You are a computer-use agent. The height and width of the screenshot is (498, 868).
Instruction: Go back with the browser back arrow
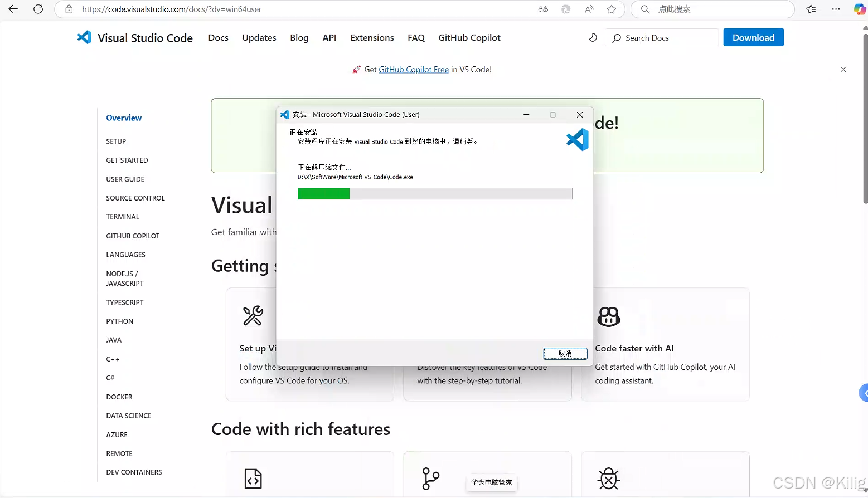pyautogui.click(x=13, y=9)
